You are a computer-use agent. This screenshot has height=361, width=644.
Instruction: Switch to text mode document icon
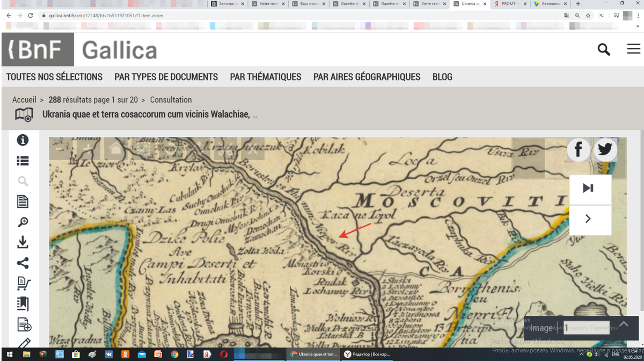23,201
